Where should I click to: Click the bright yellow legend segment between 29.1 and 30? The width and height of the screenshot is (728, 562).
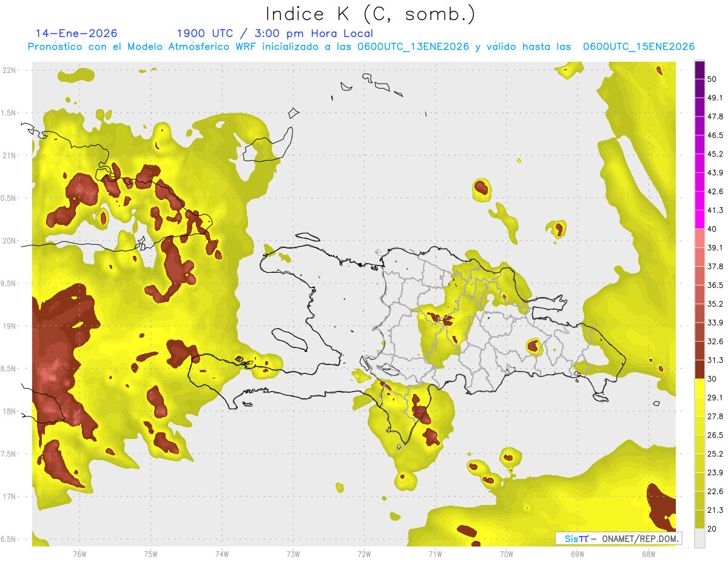699,388
